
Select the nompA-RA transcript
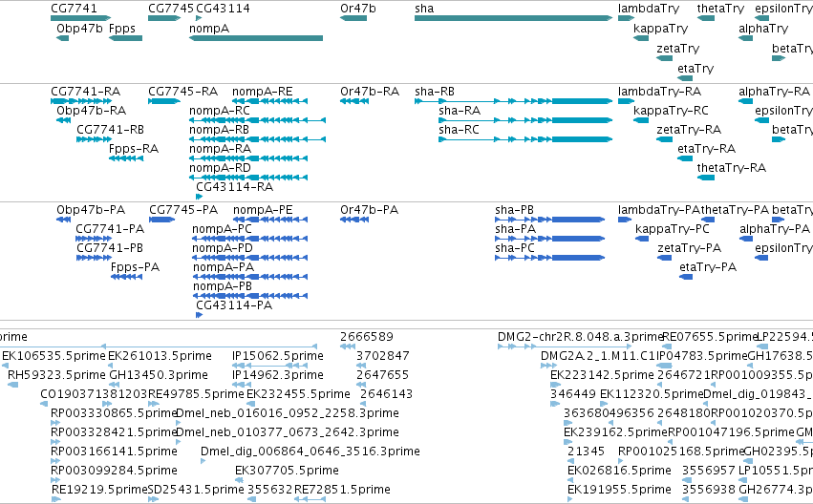click(x=248, y=158)
